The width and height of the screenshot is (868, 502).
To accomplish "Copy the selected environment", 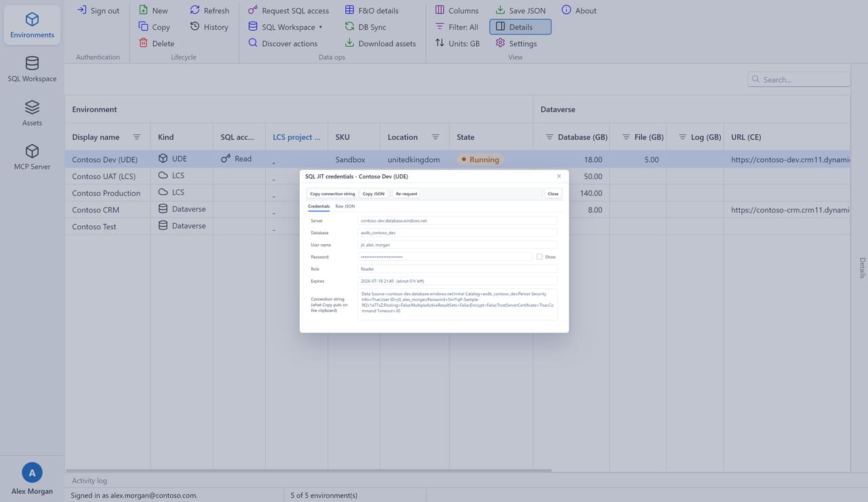I will [154, 26].
